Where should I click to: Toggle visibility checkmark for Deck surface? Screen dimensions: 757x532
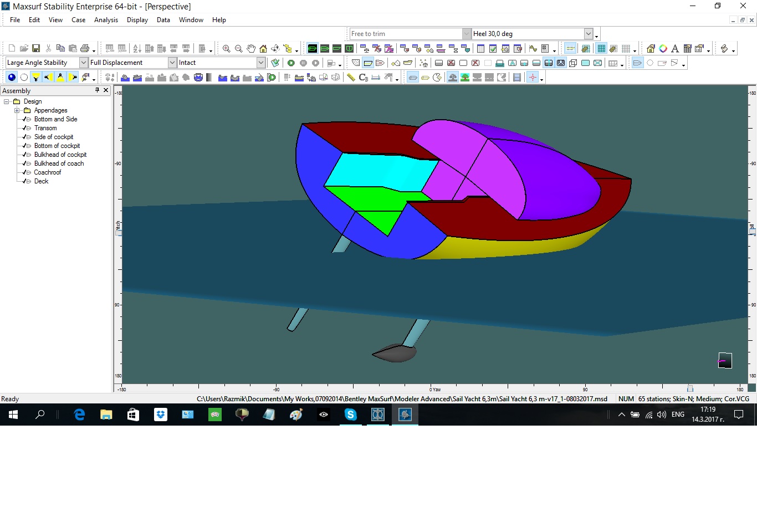tap(24, 181)
